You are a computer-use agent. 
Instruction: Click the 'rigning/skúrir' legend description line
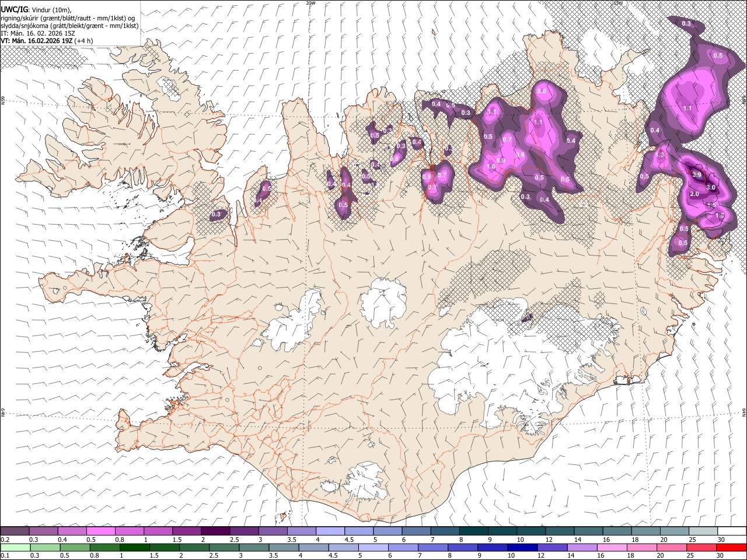[x=68, y=17]
